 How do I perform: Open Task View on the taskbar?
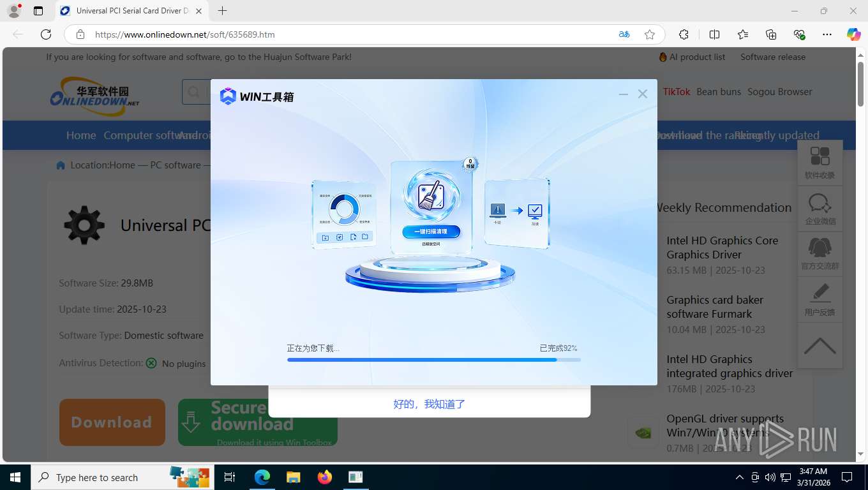point(230,477)
